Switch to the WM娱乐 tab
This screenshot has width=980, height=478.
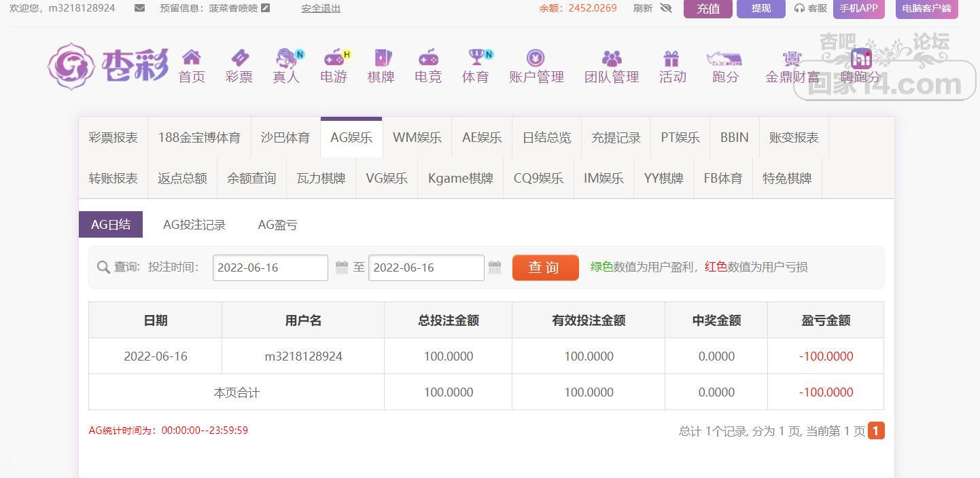[x=417, y=138]
